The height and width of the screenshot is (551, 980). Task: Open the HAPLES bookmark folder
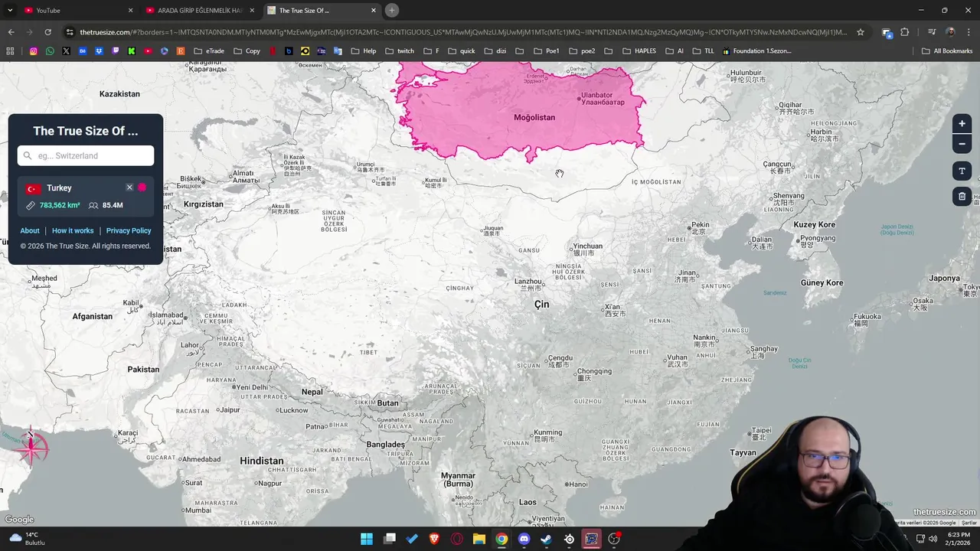(639, 51)
